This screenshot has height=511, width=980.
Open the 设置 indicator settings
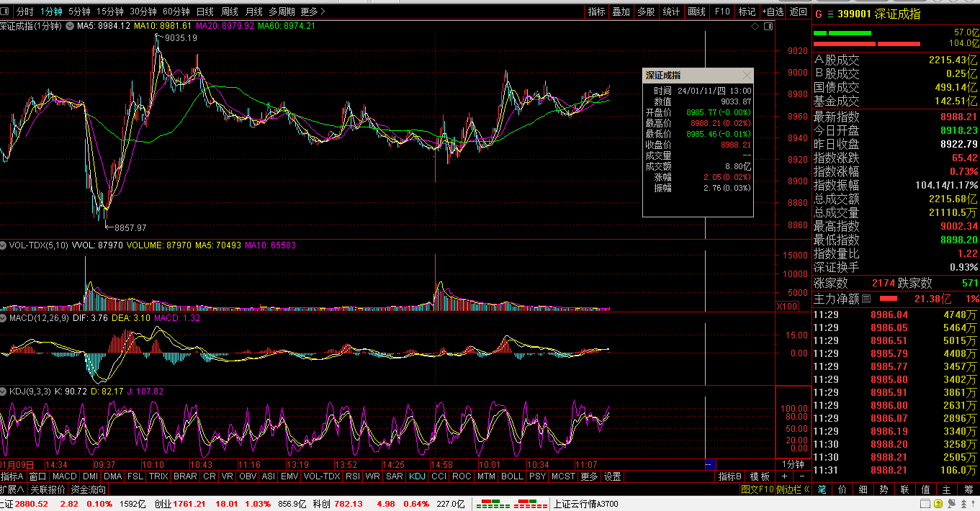[612, 476]
